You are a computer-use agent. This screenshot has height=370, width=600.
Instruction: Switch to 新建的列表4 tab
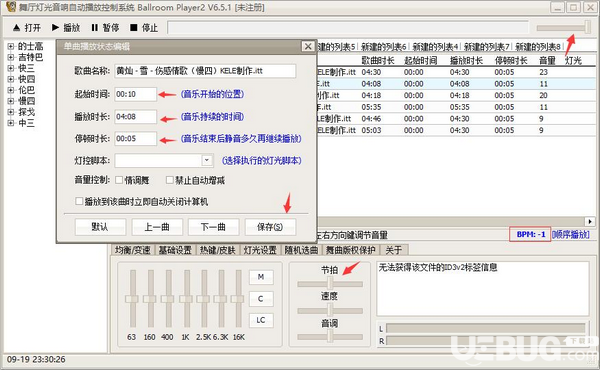coord(435,47)
